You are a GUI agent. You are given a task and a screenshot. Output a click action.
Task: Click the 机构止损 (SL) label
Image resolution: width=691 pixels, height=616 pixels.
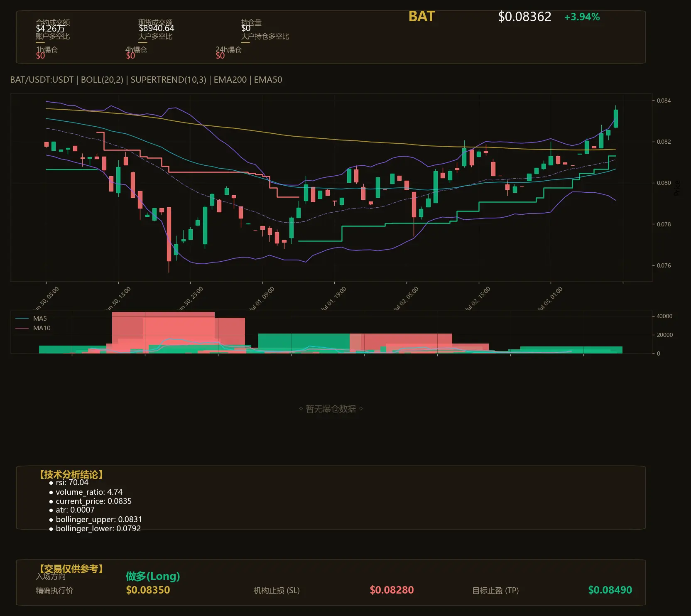pos(277,590)
